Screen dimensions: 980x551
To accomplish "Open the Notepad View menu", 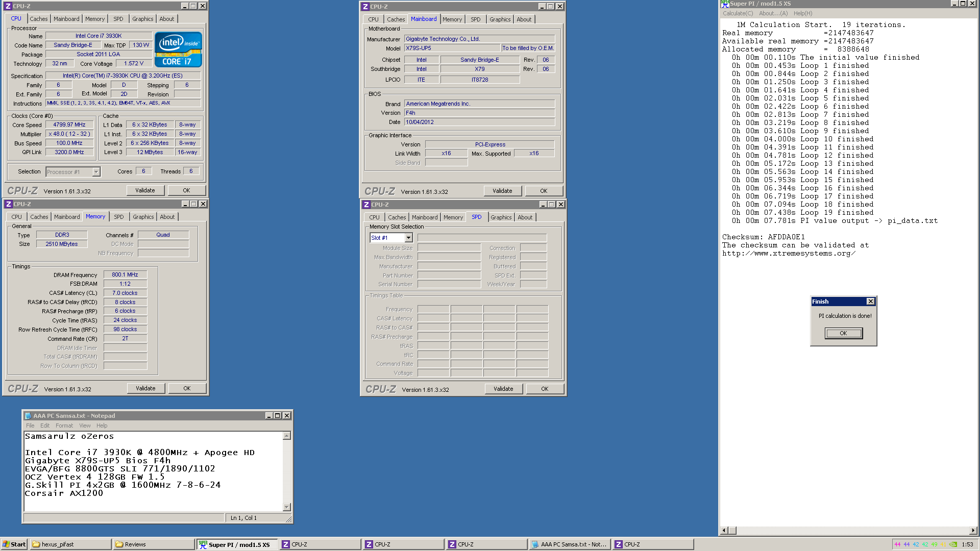I will click(x=85, y=425).
